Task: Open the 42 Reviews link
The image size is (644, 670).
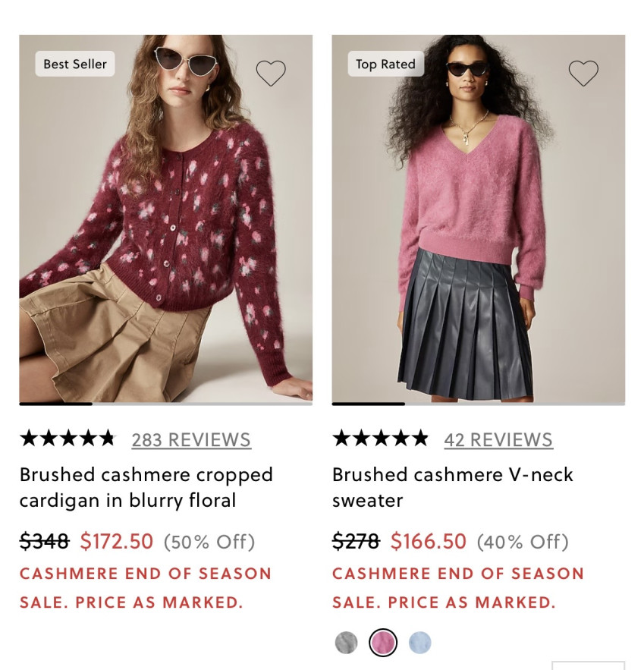Action: tap(498, 440)
